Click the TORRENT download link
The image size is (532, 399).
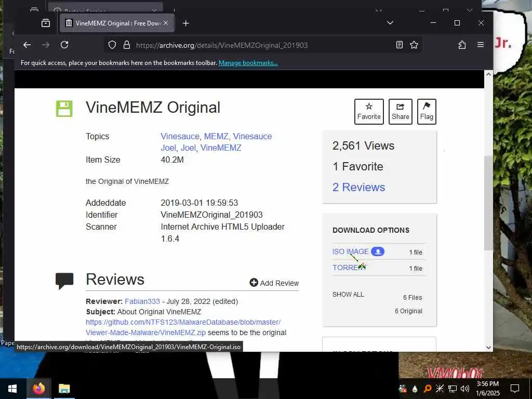click(x=349, y=268)
